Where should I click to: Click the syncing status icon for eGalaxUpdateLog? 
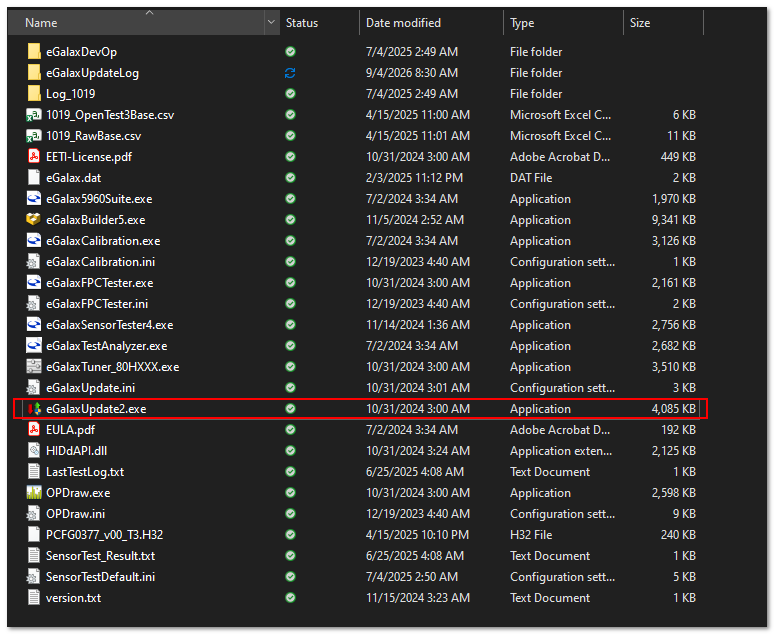point(290,73)
